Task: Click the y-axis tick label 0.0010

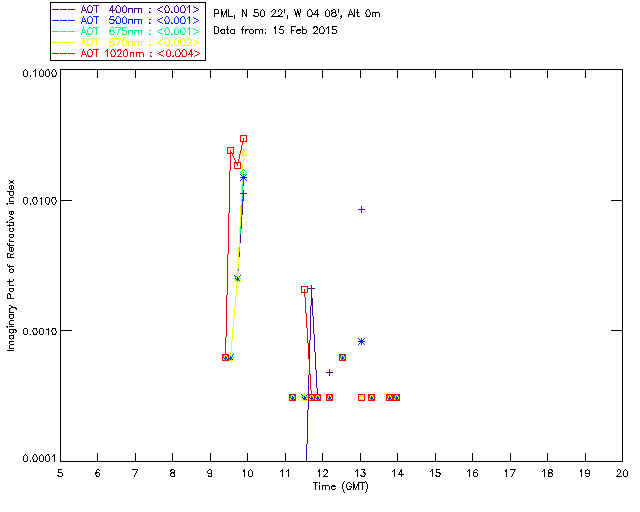Action: (x=39, y=331)
